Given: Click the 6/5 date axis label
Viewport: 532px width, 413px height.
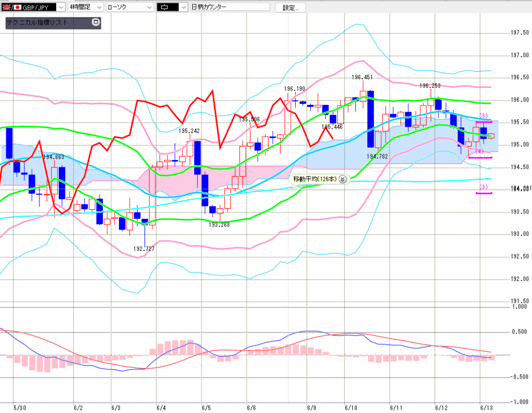Looking at the screenshot, I should (206, 408).
